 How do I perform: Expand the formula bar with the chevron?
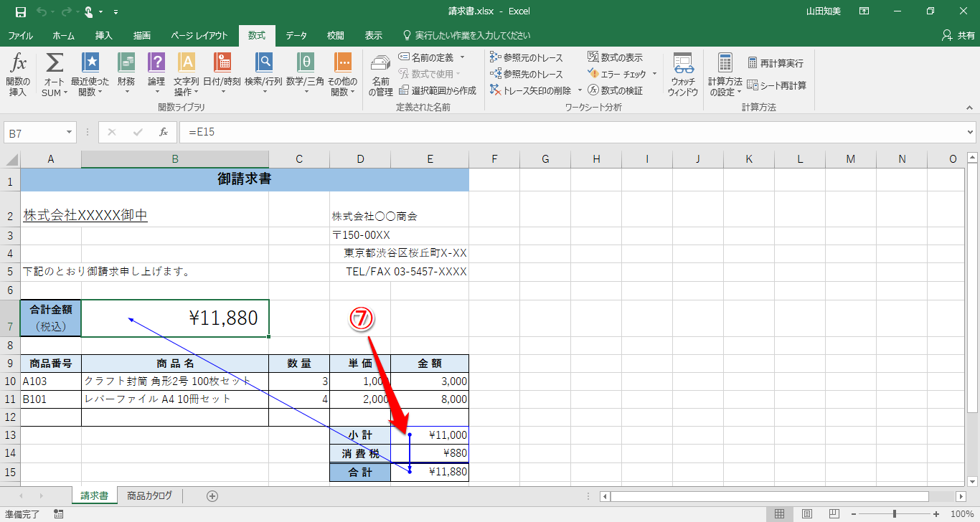[971, 133]
